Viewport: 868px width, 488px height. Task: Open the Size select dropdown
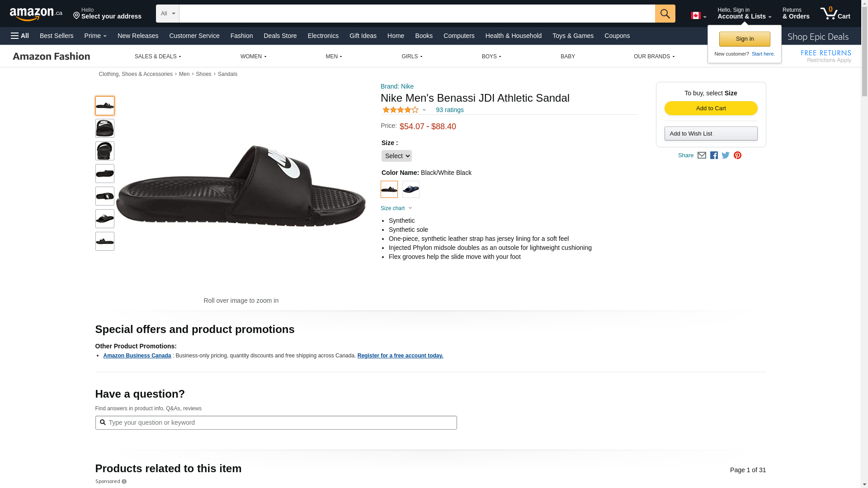tap(396, 156)
